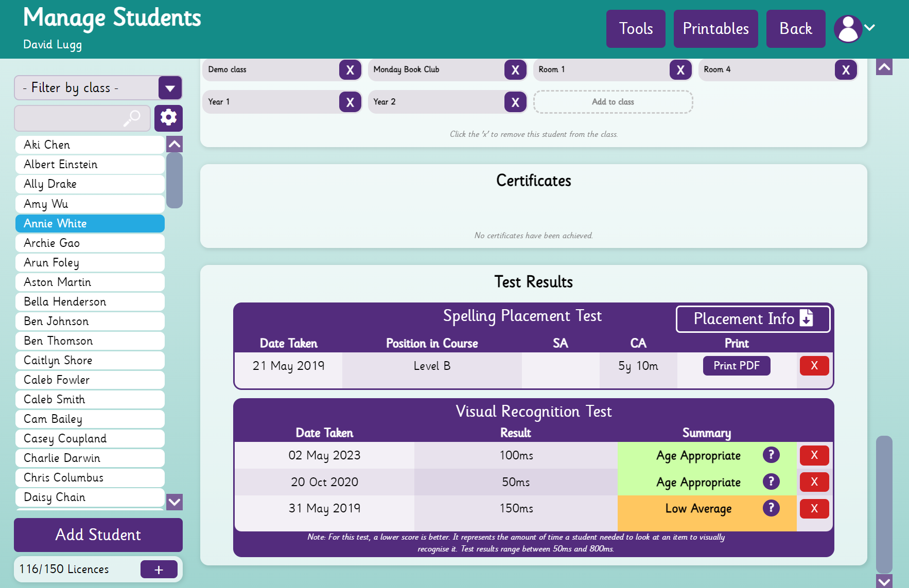This screenshot has height=588, width=909.
Task: Delete the 31 May 2019 visual test
Action: (814, 509)
